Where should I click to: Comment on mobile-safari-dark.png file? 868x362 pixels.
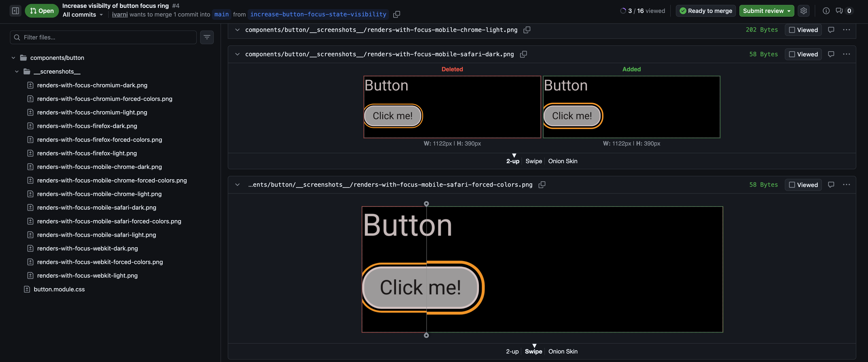coord(831,54)
